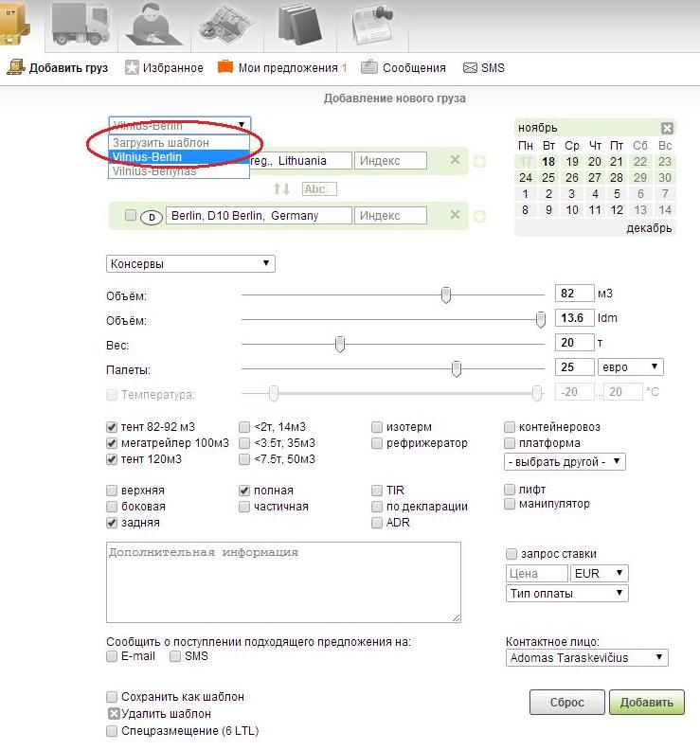Tick the боковая loading checkbox
700x750 pixels.
112,506
